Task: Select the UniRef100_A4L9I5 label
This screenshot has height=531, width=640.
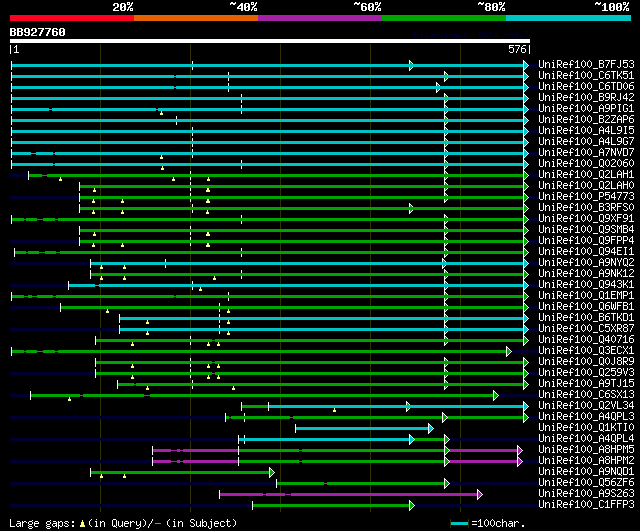Action: coord(586,131)
